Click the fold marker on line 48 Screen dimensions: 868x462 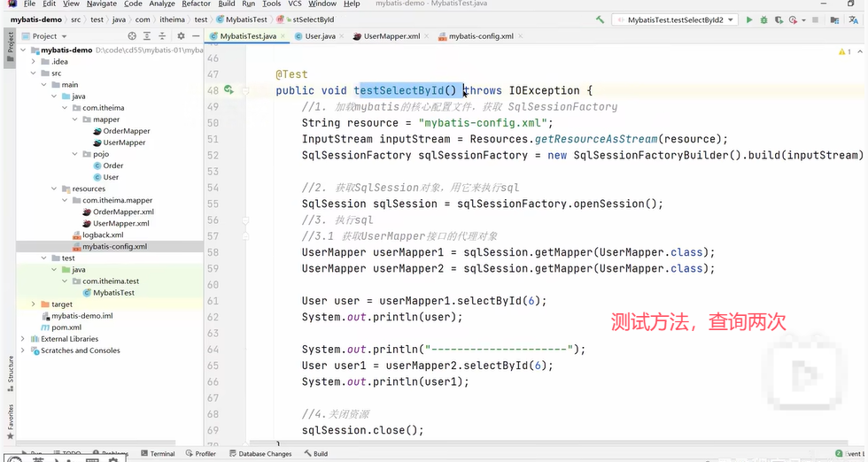pos(245,90)
